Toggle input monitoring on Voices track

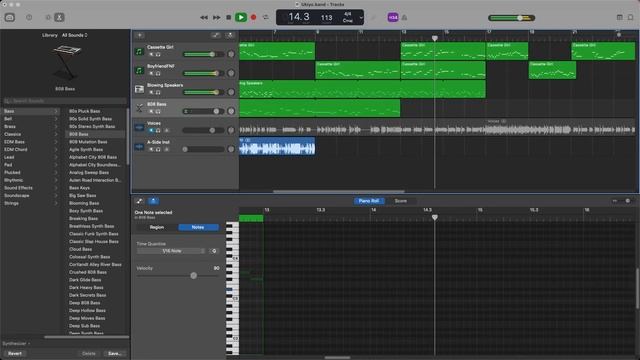(166, 131)
